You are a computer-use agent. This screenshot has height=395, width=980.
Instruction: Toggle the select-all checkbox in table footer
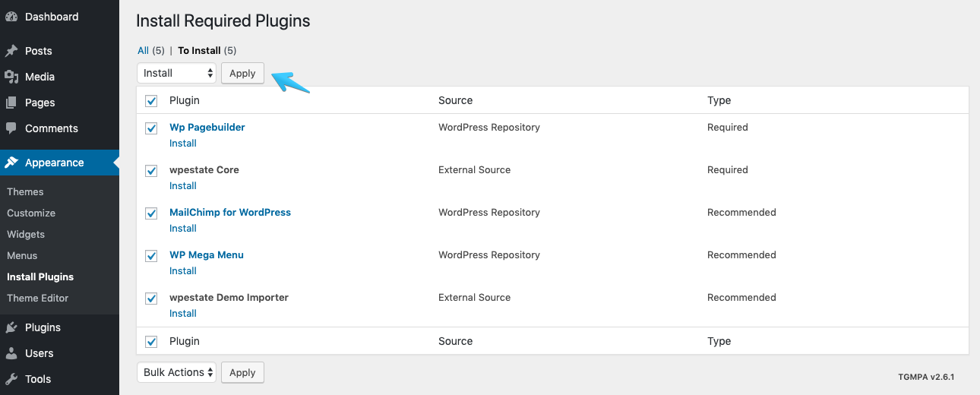point(151,342)
